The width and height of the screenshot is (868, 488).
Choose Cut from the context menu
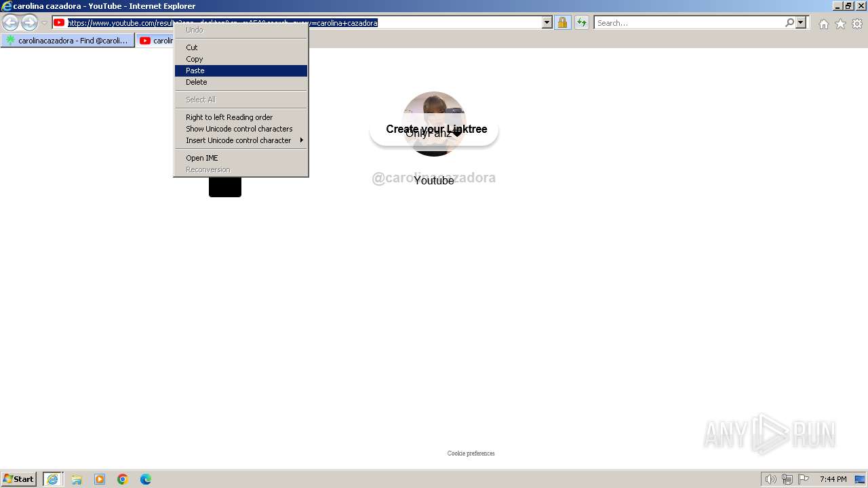241,47
